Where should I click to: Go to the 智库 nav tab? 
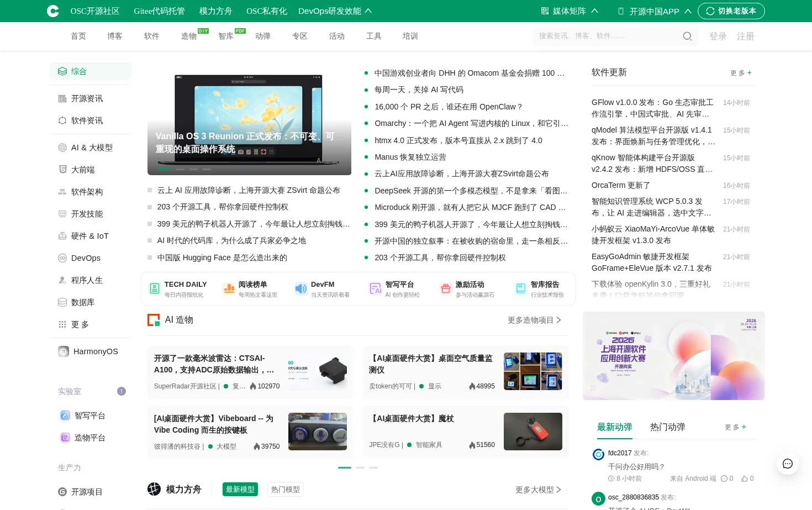coord(226,36)
